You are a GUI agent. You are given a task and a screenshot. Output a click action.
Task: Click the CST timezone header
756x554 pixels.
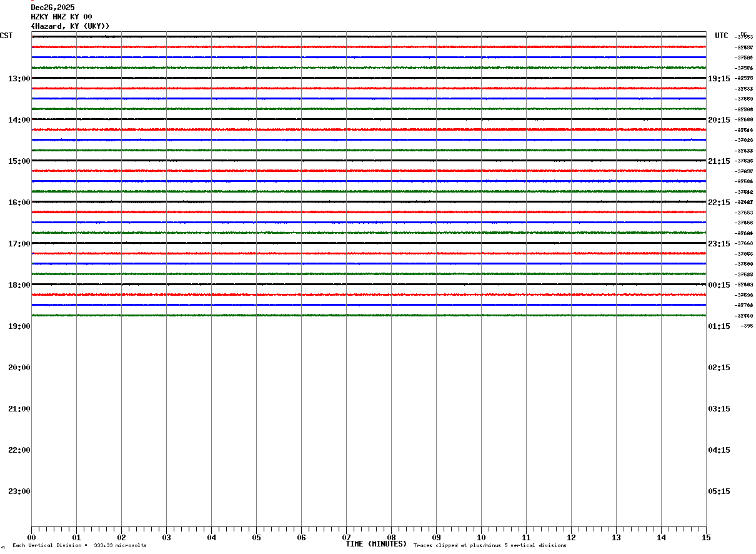tap(6, 36)
